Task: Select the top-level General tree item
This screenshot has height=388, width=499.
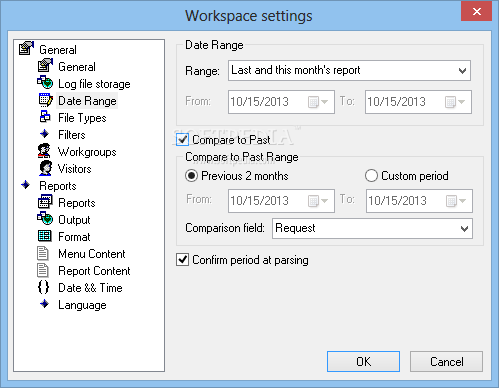Action: pyautogui.click(x=58, y=50)
